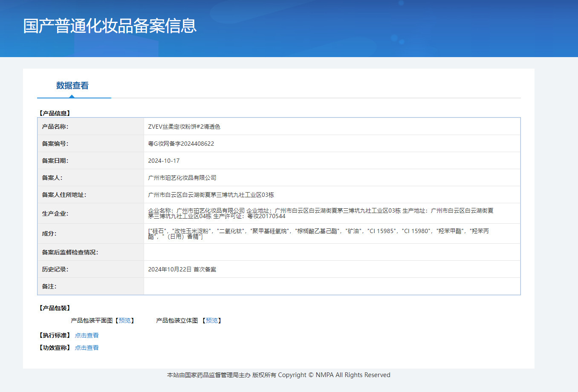This screenshot has width=578, height=392.
Task: Click the 备案人住所地址 address value
Action: pos(211,195)
